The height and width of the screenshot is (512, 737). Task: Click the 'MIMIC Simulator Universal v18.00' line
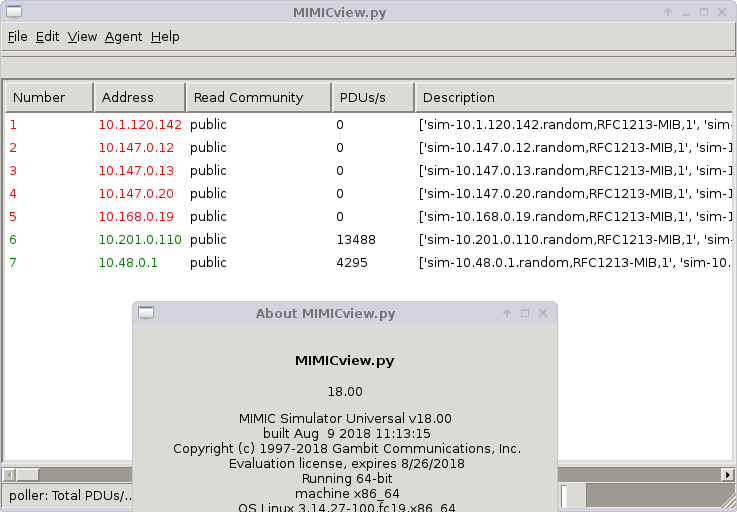tap(345, 418)
